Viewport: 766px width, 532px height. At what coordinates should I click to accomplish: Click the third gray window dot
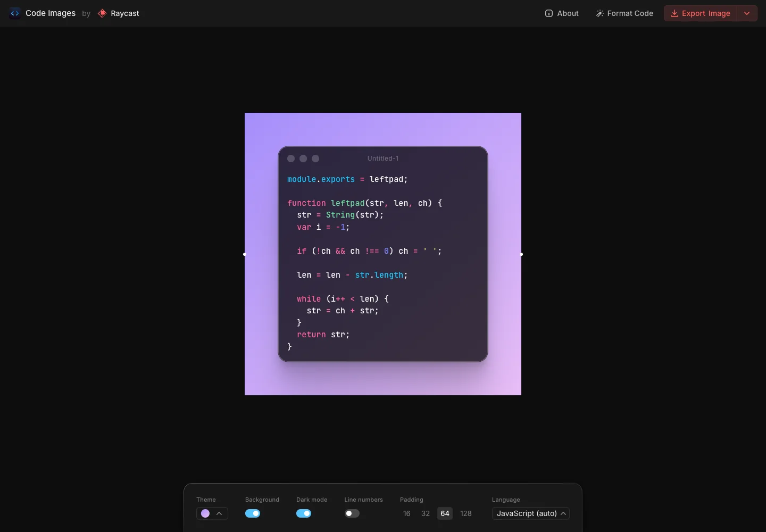pos(315,159)
